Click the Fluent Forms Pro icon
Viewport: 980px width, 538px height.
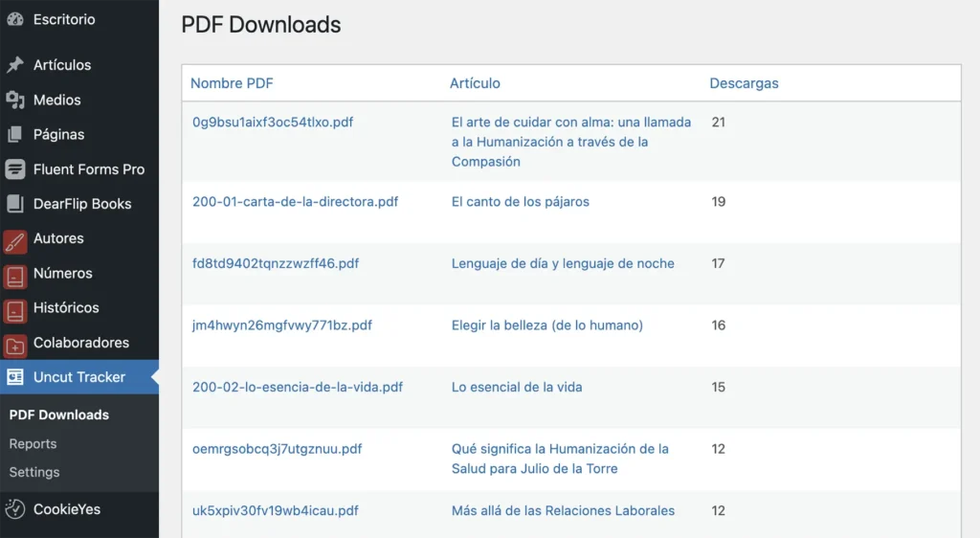pyautogui.click(x=14, y=169)
